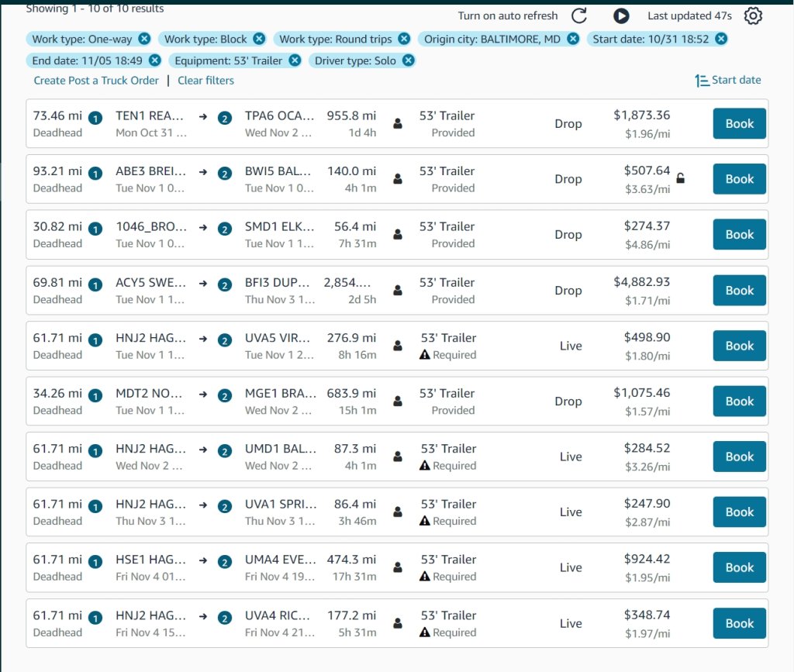The height and width of the screenshot is (672, 794).
Task: Remove the Work type: Round trips filter
Action: click(x=404, y=39)
